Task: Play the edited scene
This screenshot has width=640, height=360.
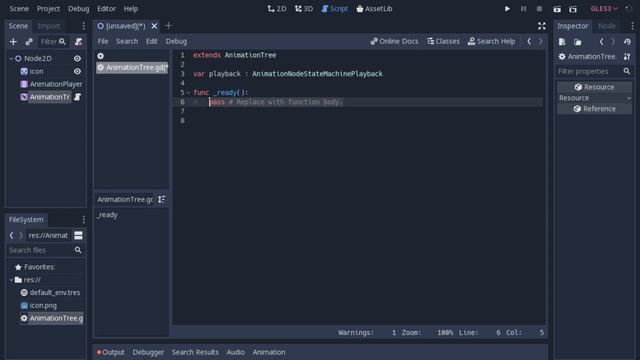Action: click(557, 9)
